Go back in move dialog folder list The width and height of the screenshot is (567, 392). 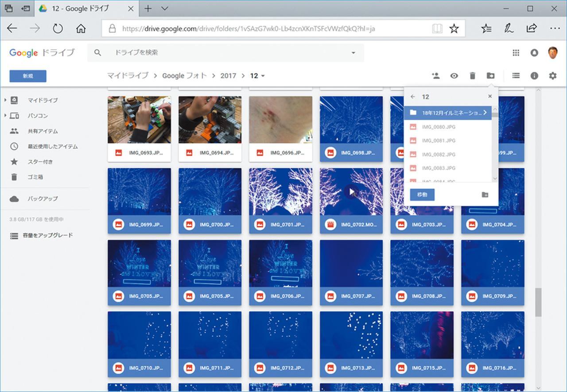[413, 97]
